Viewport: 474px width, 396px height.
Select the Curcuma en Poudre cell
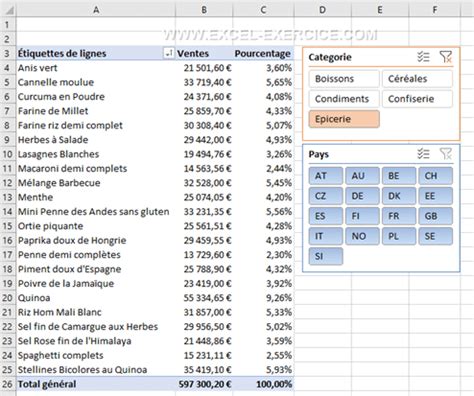click(96, 96)
